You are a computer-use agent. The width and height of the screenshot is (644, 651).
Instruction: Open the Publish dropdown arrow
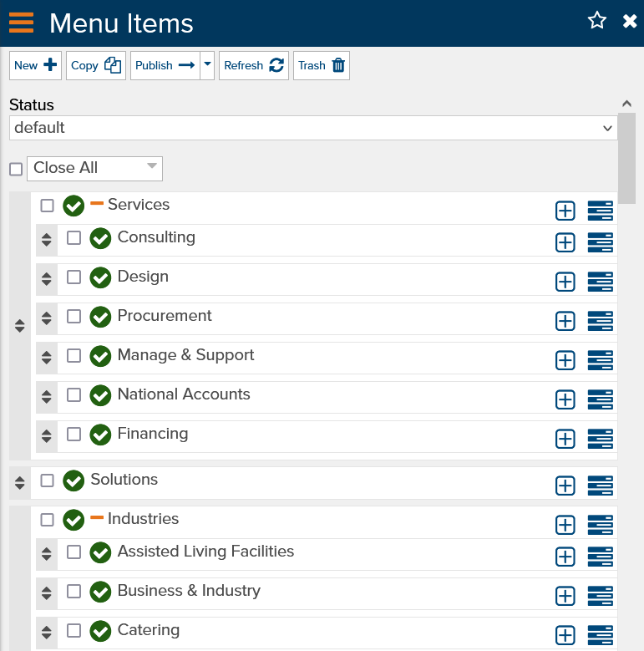click(207, 65)
